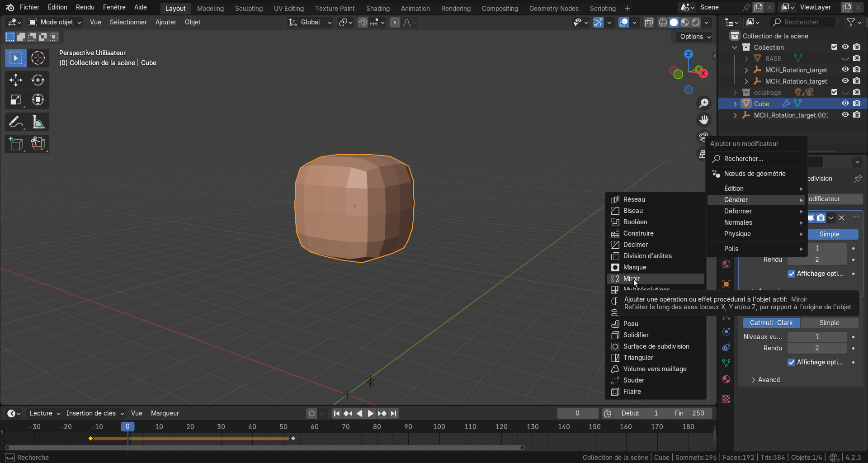
Task: Click the viewport pan hand icon
Action: click(703, 120)
